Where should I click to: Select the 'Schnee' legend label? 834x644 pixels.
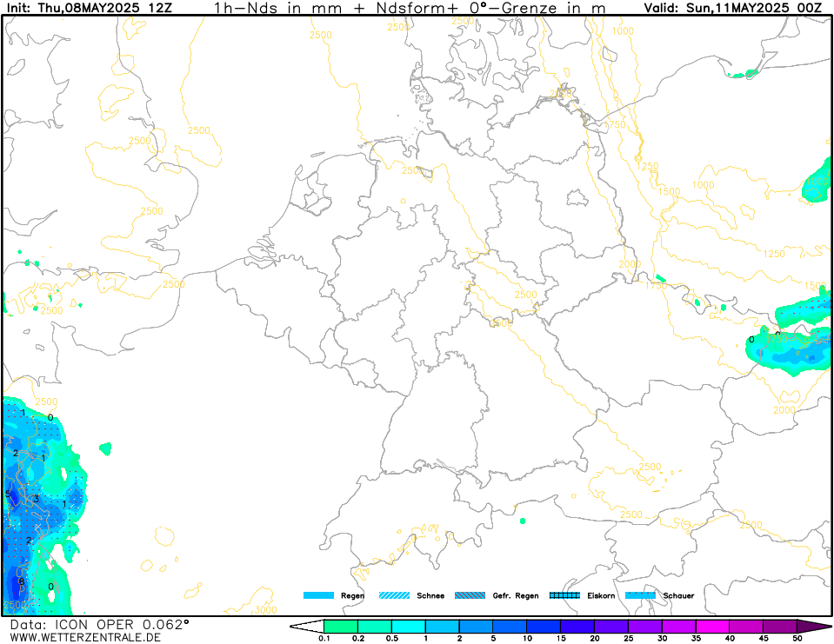point(430,595)
